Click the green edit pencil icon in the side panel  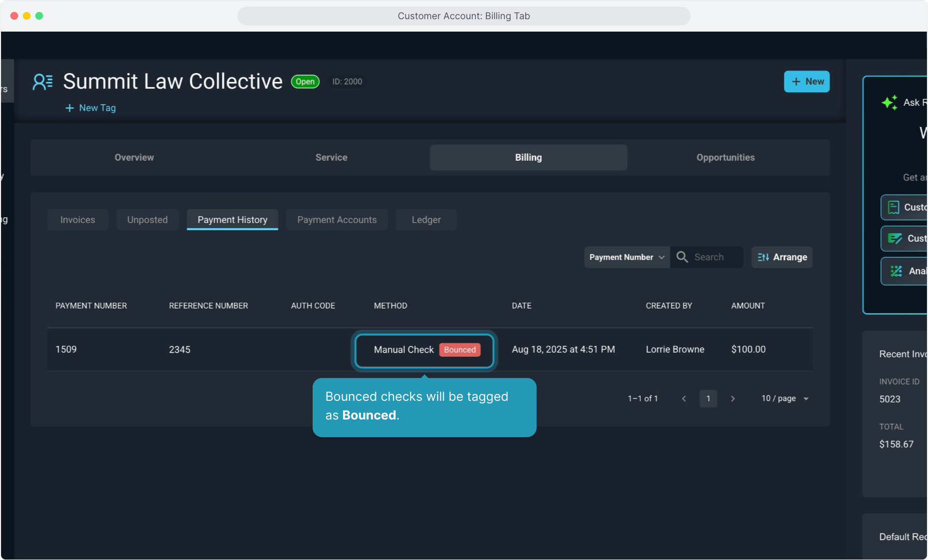(x=895, y=239)
